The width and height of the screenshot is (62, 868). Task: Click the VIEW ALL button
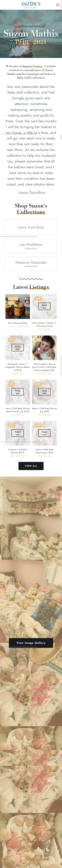click(x=31, y=466)
